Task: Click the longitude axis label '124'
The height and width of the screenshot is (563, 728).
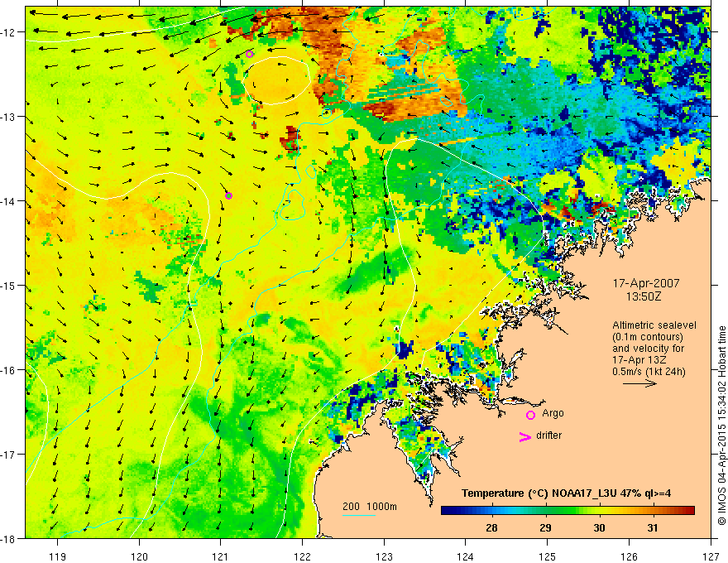Action: (x=466, y=556)
